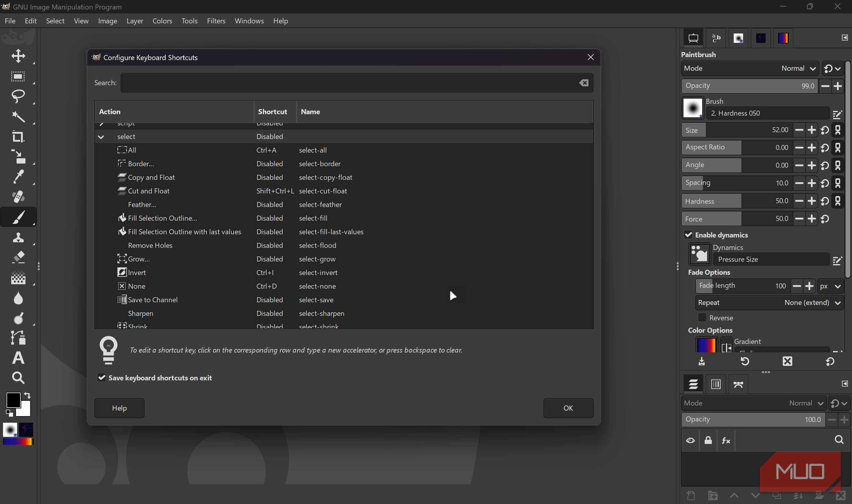Select the Move tool in toolbox
This screenshot has width=852, height=504.
18,56
